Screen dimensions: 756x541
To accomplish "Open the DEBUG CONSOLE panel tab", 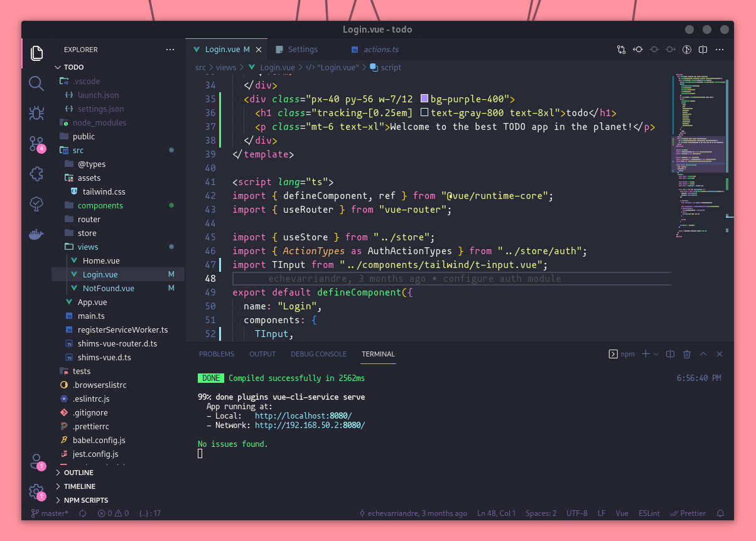I will coord(318,354).
